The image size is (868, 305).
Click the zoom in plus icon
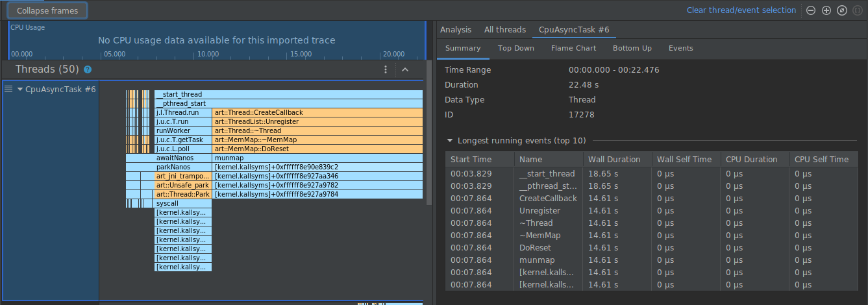click(x=826, y=10)
